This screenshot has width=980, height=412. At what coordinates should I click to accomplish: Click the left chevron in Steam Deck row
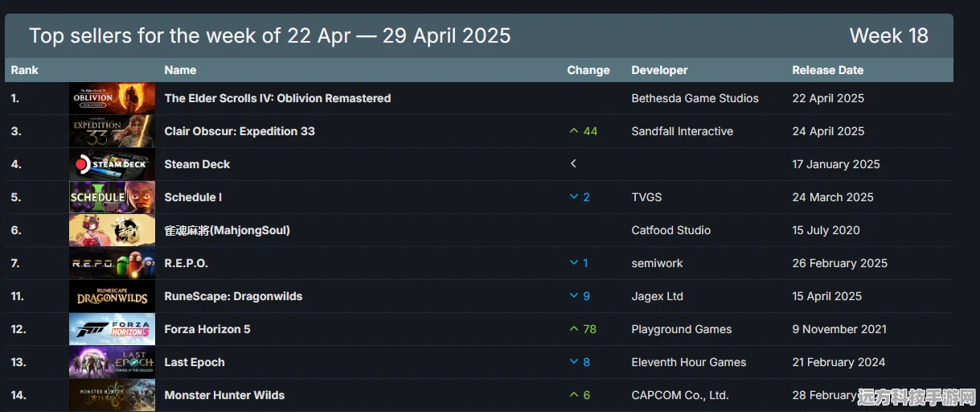pyautogui.click(x=573, y=164)
